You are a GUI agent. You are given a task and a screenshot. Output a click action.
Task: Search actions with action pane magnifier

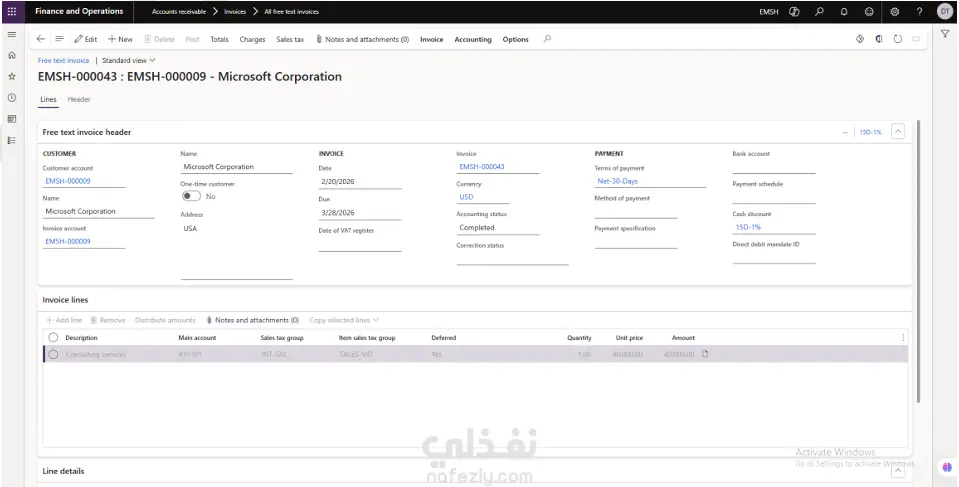click(x=547, y=39)
